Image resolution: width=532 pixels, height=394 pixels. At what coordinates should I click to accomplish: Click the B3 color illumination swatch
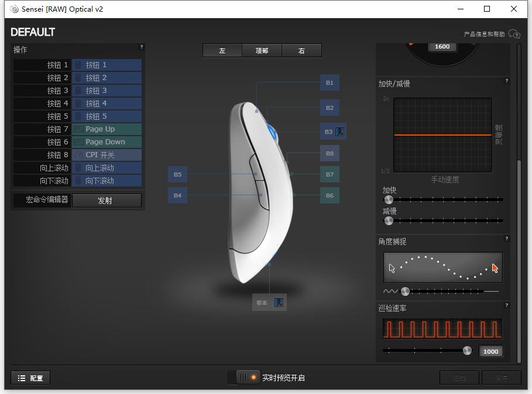(x=339, y=132)
